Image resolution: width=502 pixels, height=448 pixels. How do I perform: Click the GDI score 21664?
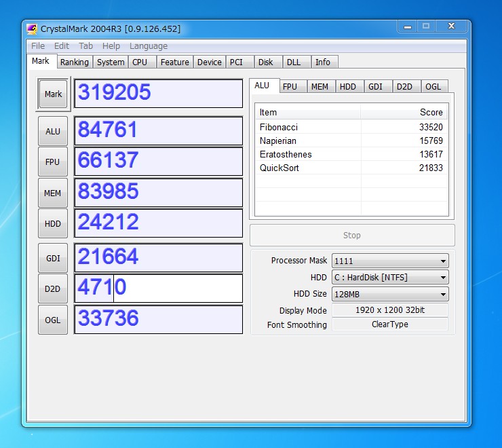[x=159, y=258]
